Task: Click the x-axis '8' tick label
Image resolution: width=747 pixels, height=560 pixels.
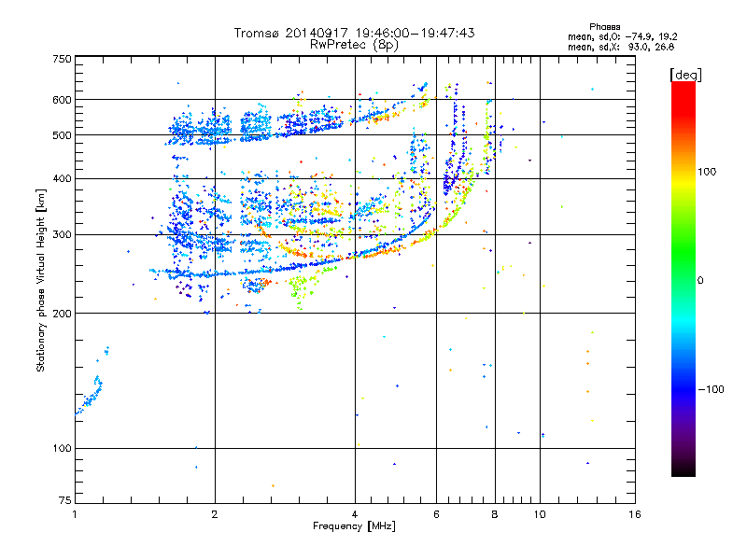Action: coord(495,514)
